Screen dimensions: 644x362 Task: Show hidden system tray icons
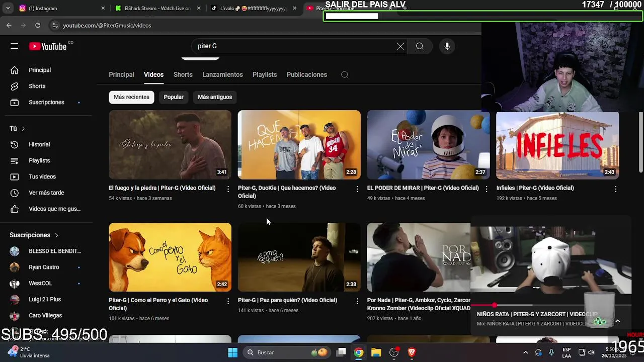[x=525, y=352]
